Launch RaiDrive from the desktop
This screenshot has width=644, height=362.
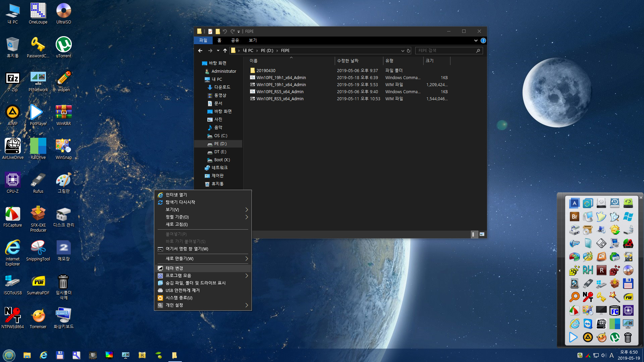click(38, 149)
